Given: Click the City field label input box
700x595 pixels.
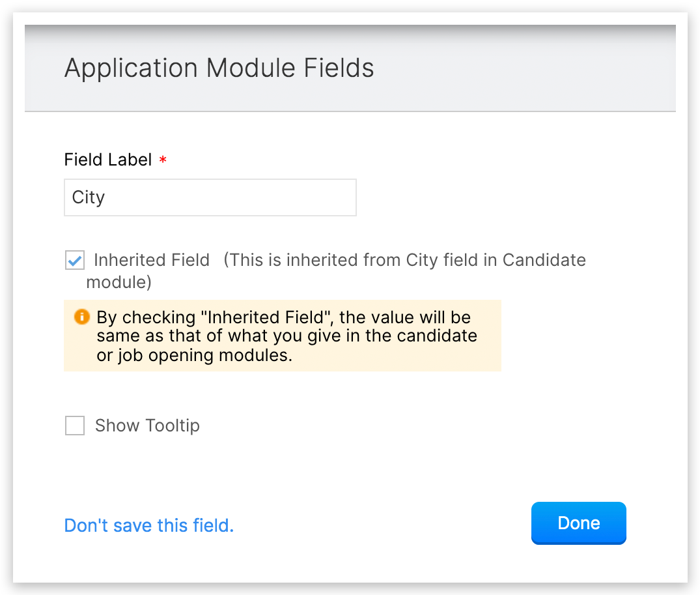Looking at the screenshot, I should pyautogui.click(x=210, y=197).
